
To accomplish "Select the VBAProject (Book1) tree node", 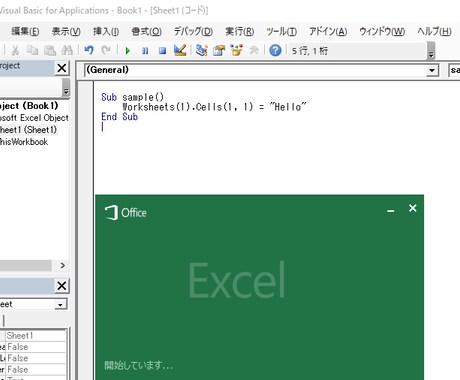I will coord(29,106).
